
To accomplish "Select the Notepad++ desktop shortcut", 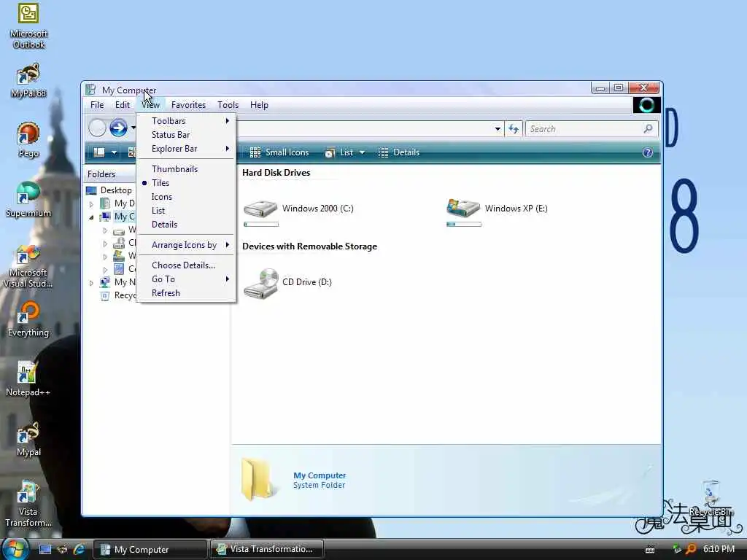I will tap(28, 379).
